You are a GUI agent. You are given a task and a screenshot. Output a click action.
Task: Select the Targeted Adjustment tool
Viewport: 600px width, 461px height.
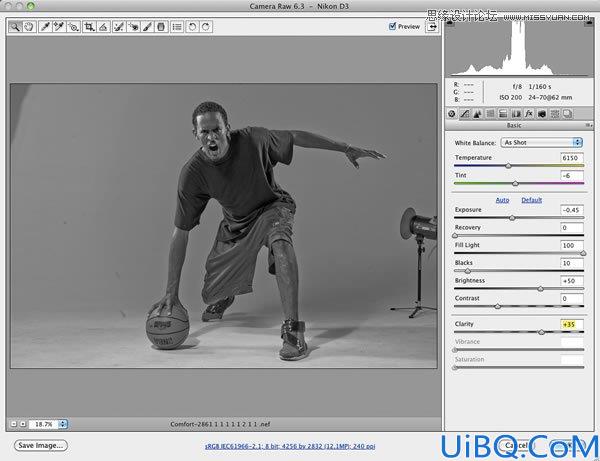point(73,27)
